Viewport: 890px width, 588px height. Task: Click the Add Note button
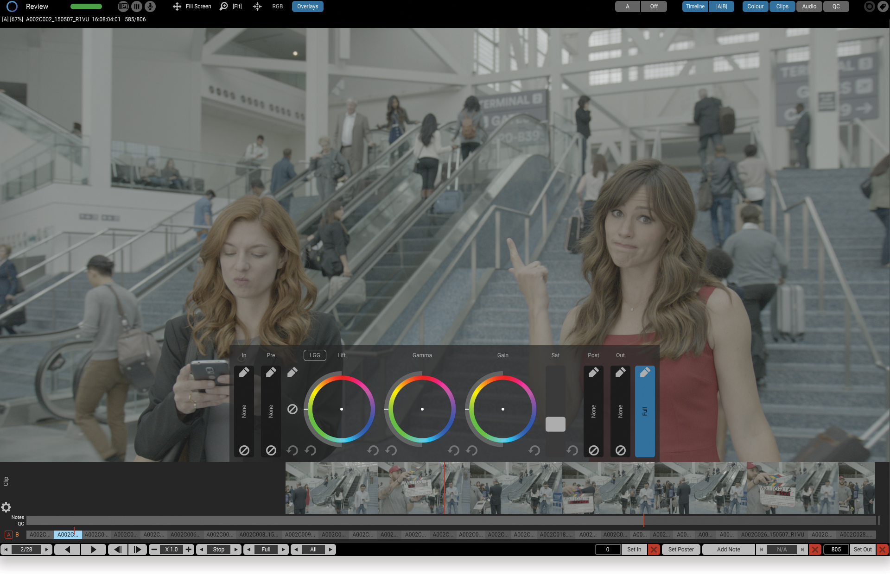(x=728, y=550)
